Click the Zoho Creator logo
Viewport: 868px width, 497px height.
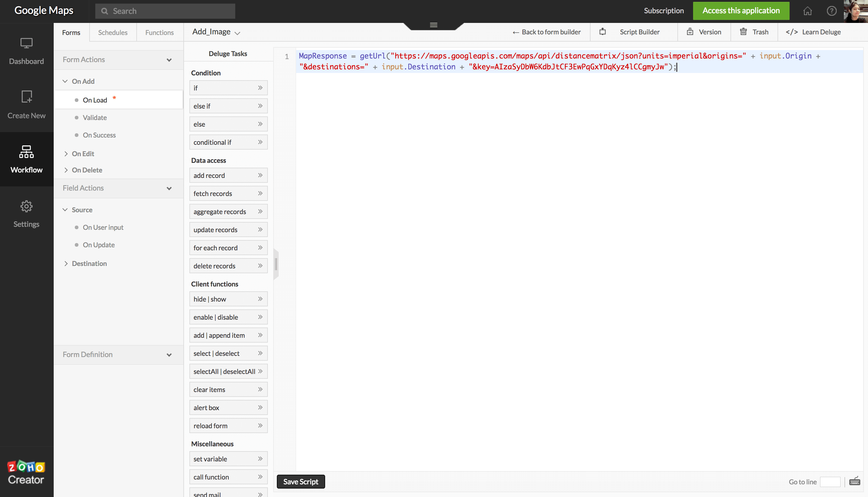pos(26,473)
